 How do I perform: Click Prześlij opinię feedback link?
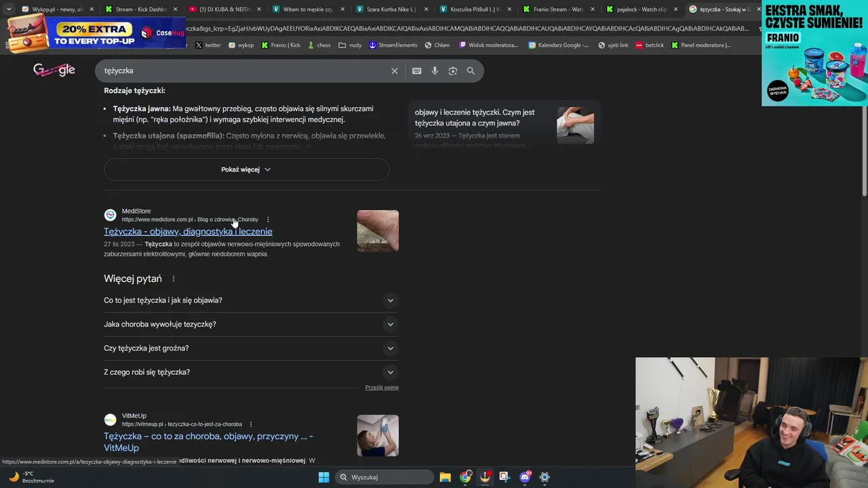(x=382, y=388)
